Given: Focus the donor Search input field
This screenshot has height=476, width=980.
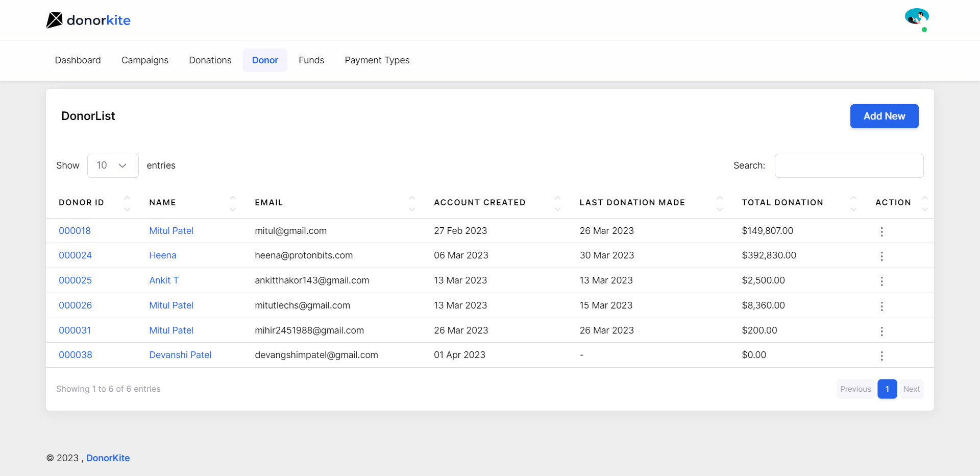Looking at the screenshot, I should coord(849,166).
